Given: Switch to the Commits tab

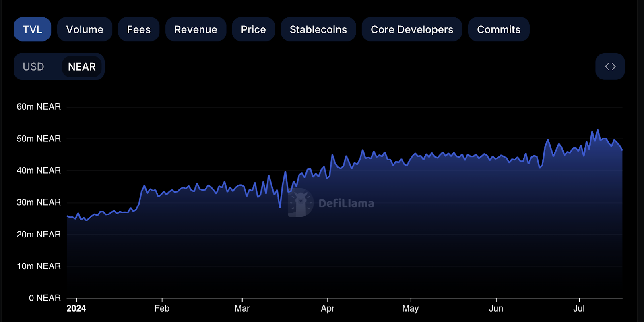Looking at the screenshot, I should [498, 29].
